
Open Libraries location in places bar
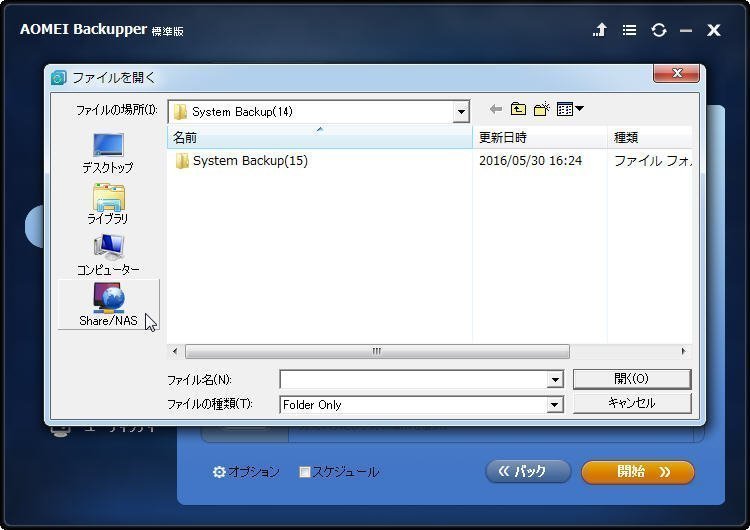pyautogui.click(x=108, y=204)
